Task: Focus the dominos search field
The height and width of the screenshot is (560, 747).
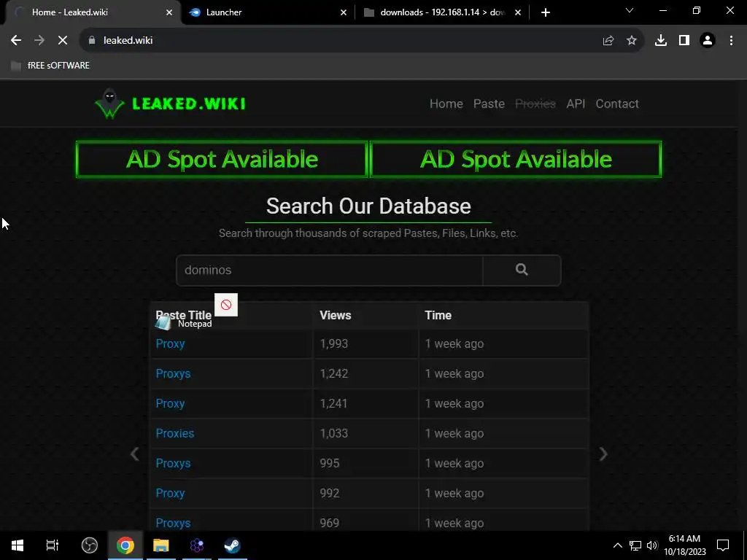Action: [329, 270]
